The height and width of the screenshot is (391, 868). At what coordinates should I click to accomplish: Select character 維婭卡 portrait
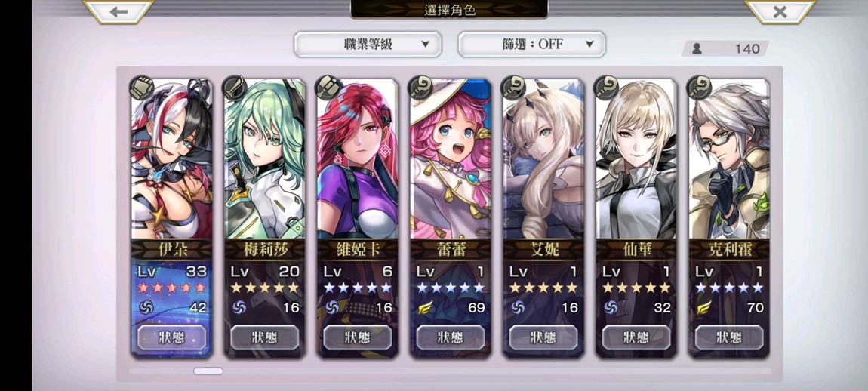[358, 159]
